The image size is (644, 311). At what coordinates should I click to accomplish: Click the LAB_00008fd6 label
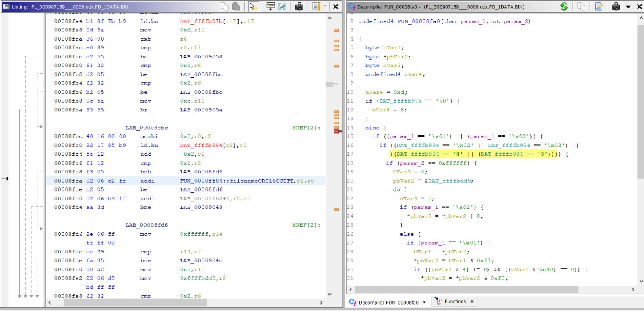[147, 225]
